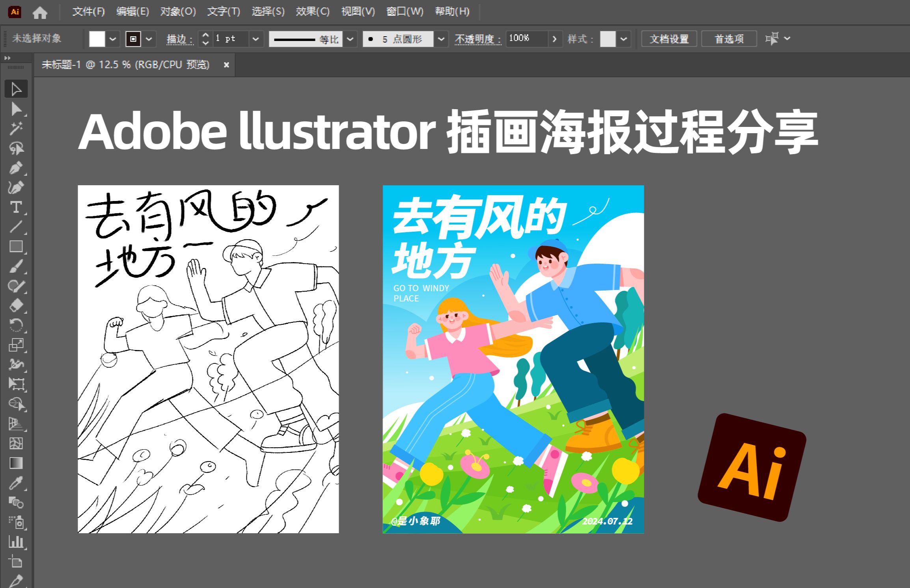Click the 文档设置 button
The image size is (910, 588).
(669, 39)
